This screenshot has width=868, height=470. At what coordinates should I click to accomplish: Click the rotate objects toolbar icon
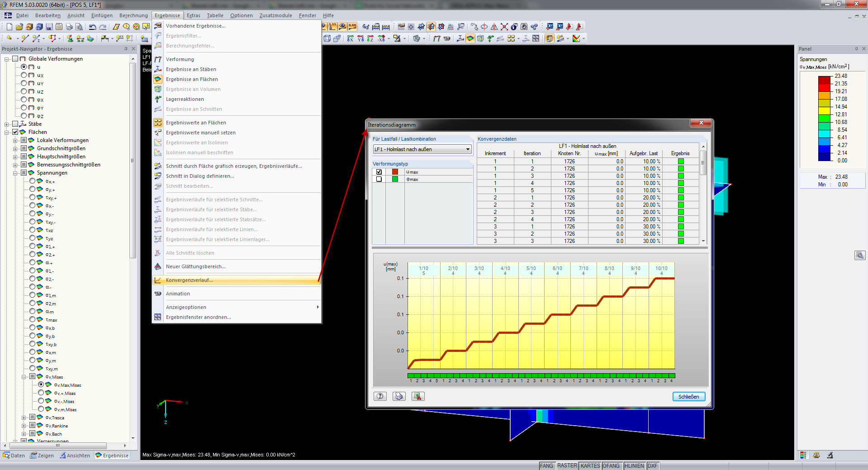click(x=484, y=27)
